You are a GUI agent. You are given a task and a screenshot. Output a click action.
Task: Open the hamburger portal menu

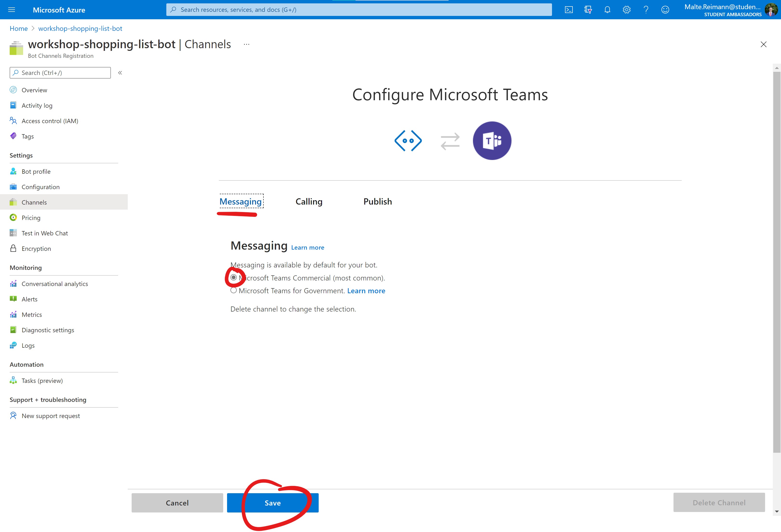(x=11, y=10)
